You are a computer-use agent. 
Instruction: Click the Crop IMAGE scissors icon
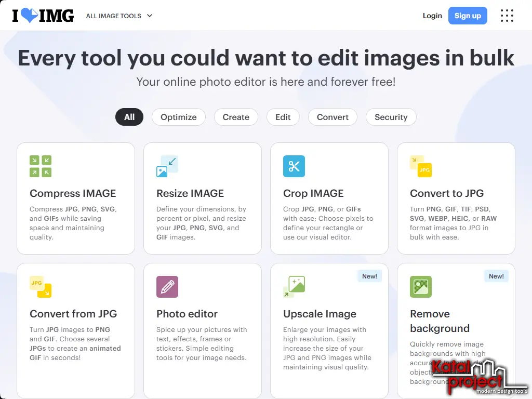[294, 166]
